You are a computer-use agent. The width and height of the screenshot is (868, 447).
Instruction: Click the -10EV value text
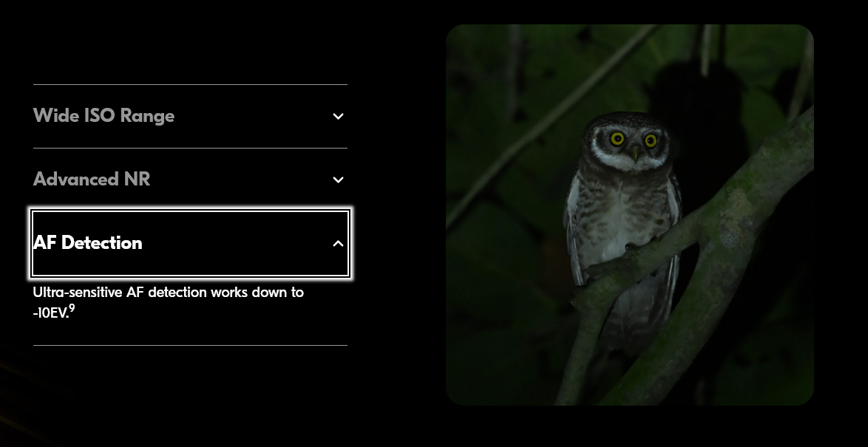[51, 313]
